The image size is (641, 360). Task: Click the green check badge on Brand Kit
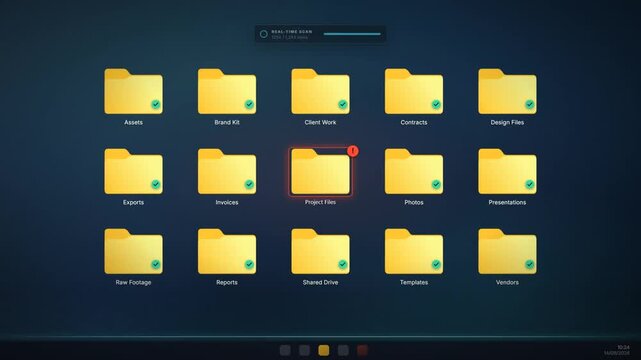249,104
